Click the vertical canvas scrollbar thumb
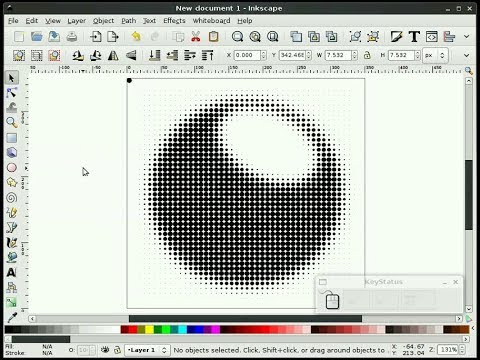 (x=469, y=195)
